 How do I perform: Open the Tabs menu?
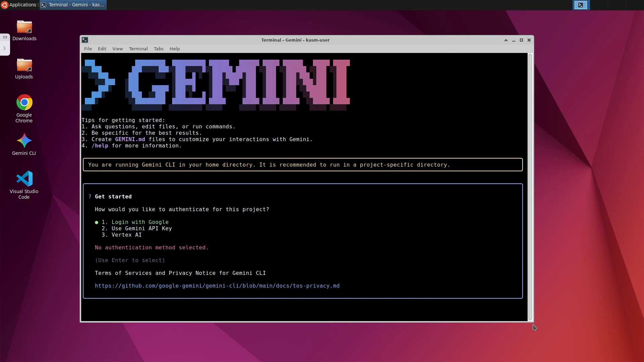point(159,49)
